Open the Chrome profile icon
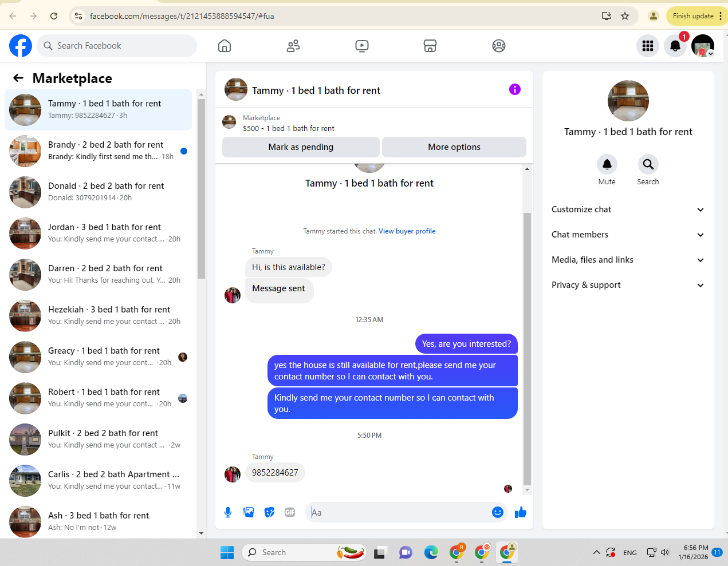The width and height of the screenshot is (728, 566). coord(653,16)
